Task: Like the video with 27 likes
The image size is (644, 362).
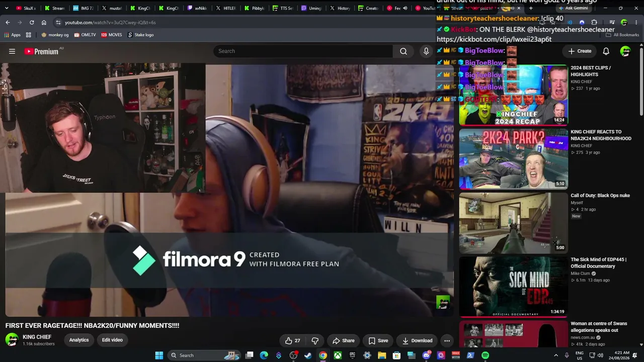Action: [292, 340]
